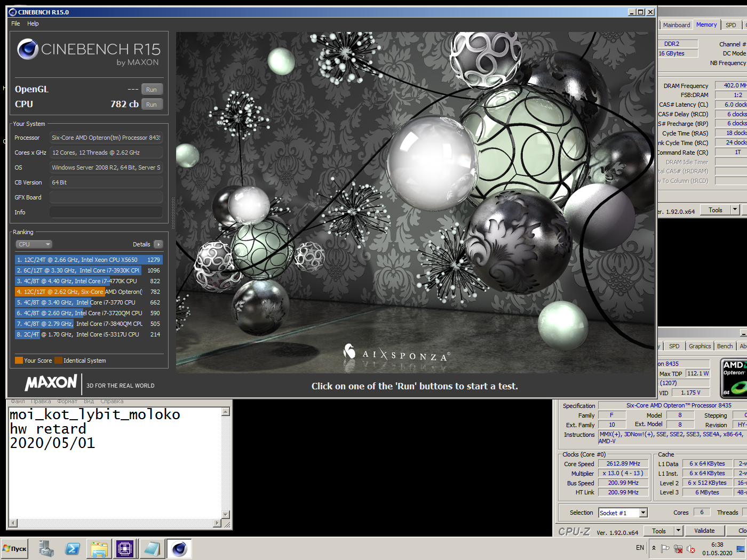Click the Cinebench title bar logo icon
This screenshot has height=560, width=747.
click(13, 12)
